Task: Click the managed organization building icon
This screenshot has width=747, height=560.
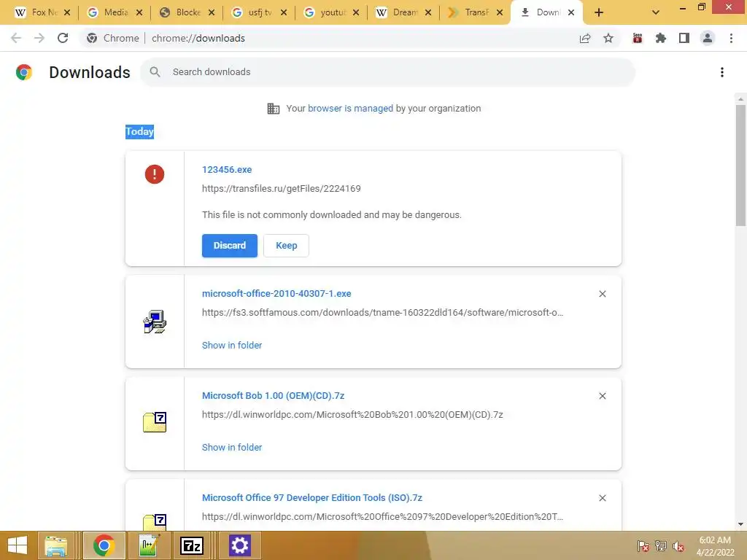Action: point(274,109)
